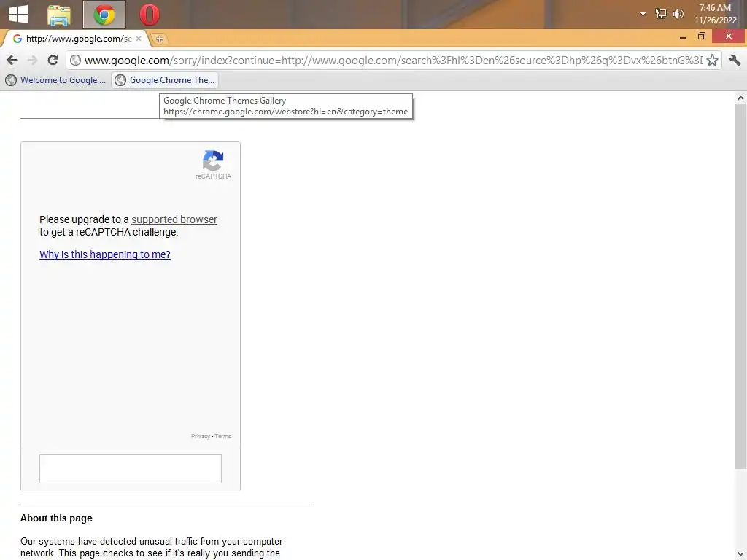Image resolution: width=747 pixels, height=560 pixels.
Task: View site info via globe icon
Action: 75,60
